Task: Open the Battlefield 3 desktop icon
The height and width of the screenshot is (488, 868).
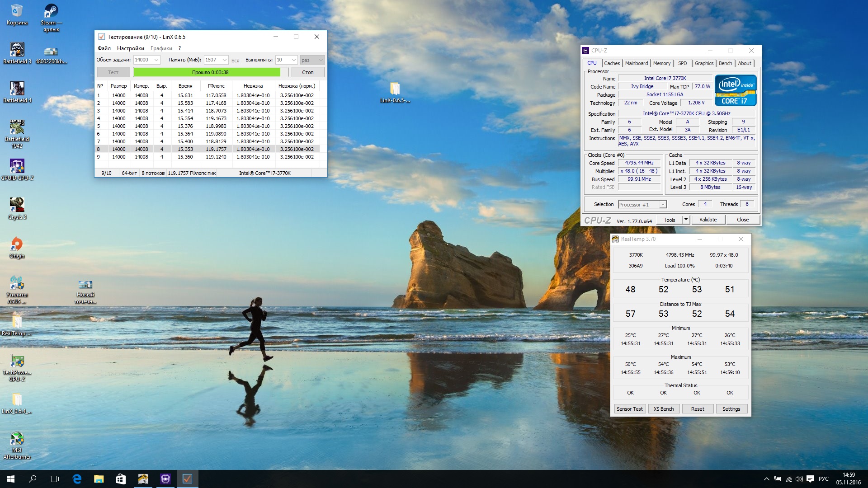Action: [17, 50]
